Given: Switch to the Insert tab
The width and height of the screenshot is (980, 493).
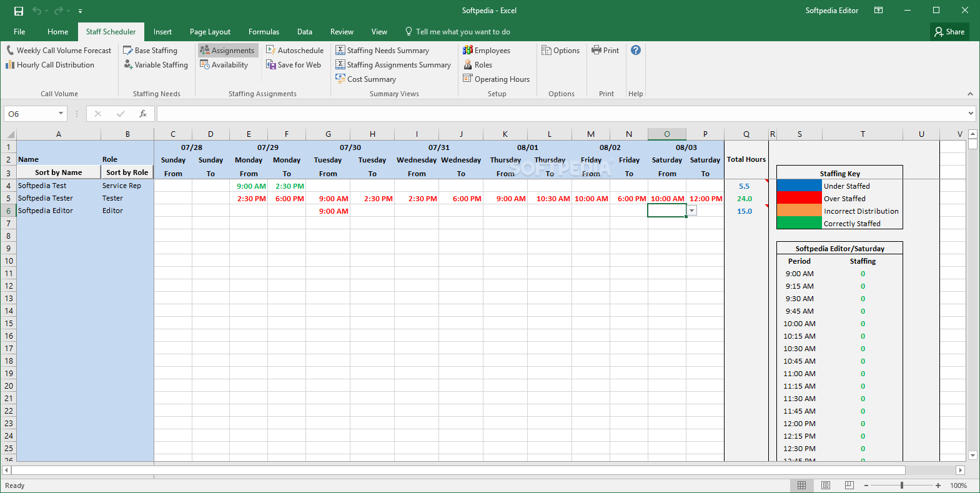Looking at the screenshot, I should (162, 32).
